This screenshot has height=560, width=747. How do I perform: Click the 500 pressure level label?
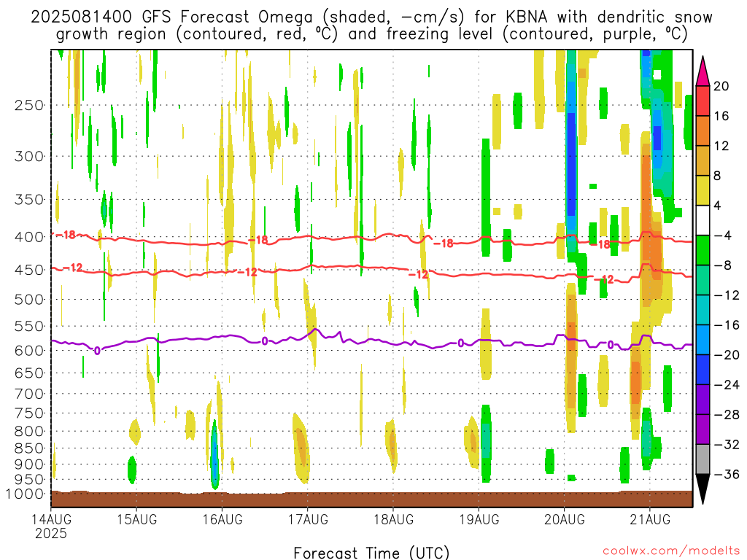[29, 300]
